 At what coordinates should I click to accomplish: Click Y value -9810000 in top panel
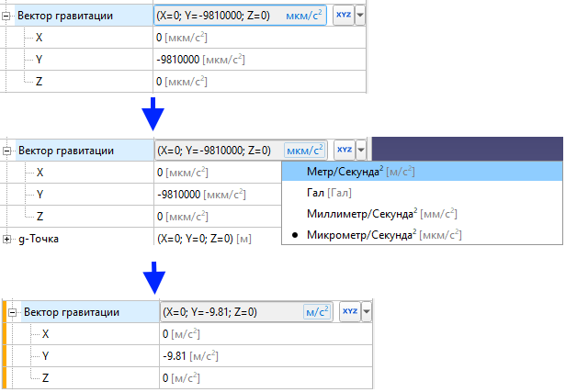coord(180,60)
